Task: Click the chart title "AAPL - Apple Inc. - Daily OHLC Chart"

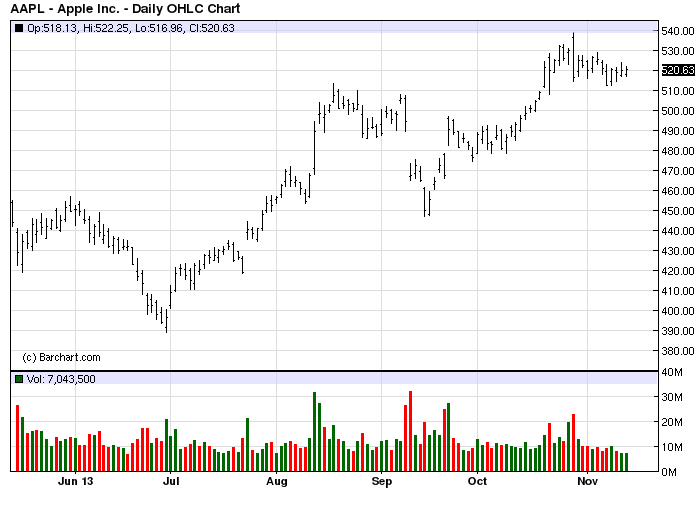Action: (125, 8)
